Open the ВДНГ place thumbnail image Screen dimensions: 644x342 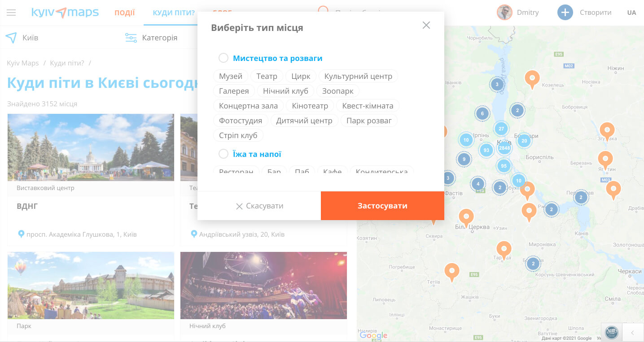(x=91, y=147)
